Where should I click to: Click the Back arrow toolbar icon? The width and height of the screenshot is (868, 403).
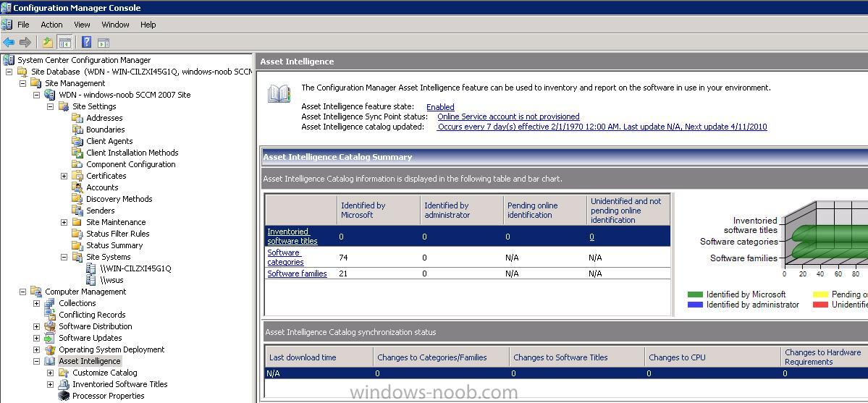click(x=9, y=43)
